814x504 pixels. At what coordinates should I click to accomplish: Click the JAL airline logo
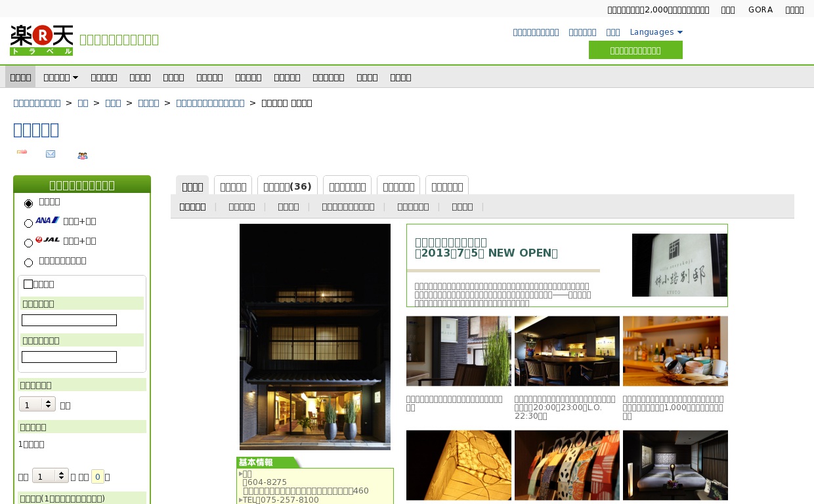pyautogui.click(x=47, y=240)
